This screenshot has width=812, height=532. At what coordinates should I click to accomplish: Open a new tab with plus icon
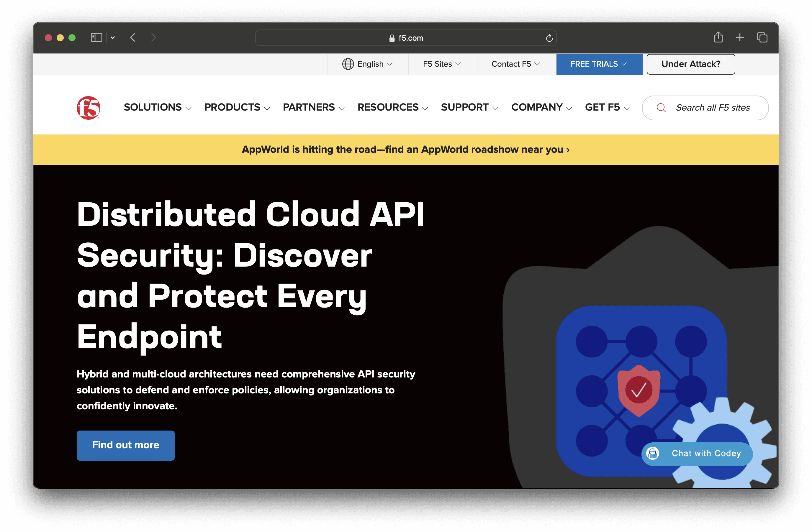(x=740, y=37)
